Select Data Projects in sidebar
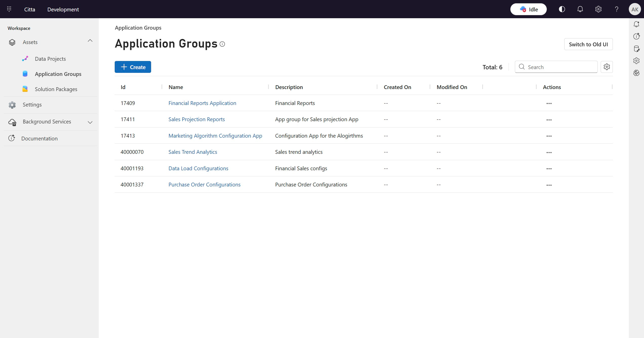Screen dimensions: 644x338 coord(50,59)
